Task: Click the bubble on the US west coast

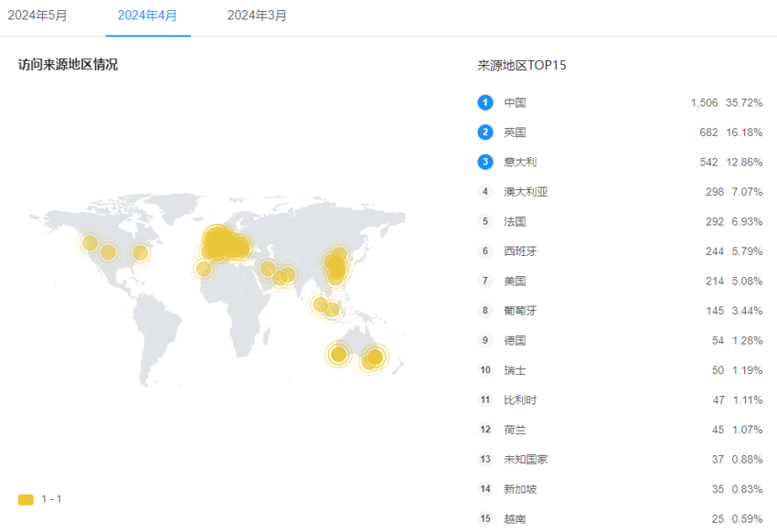Action: coord(90,242)
